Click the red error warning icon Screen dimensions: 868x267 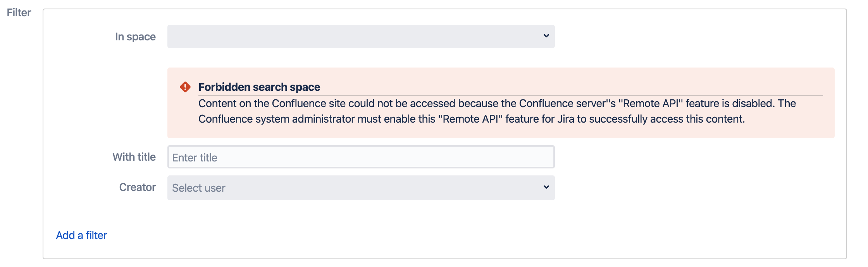click(185, 87)
